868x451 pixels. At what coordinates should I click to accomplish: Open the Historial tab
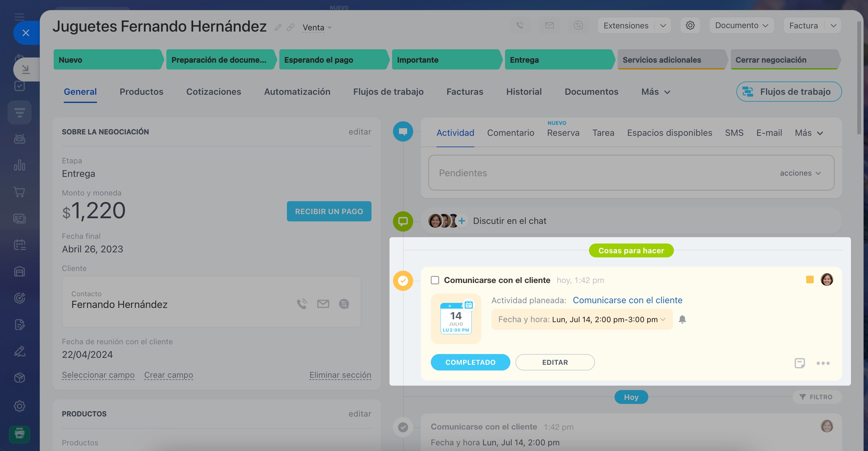pyautogui.click(x=524, y=92)
